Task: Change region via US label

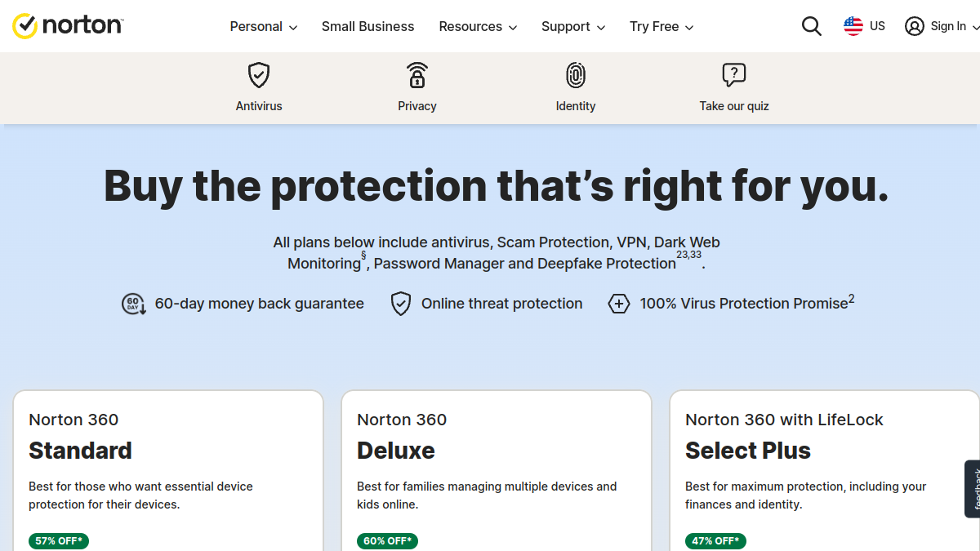Action: tap(877, 26)
